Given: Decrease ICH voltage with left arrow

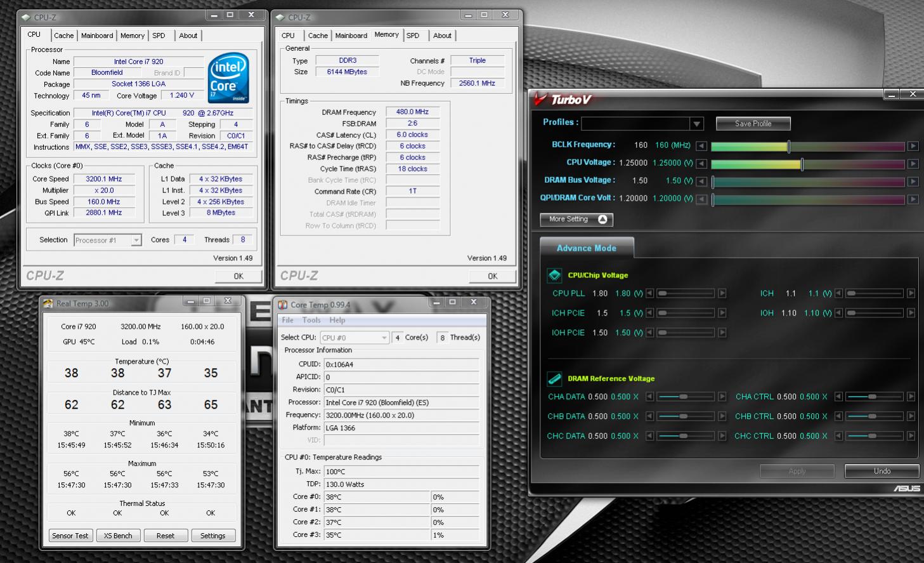Looking at the screenshot, I should coord(838,293).
